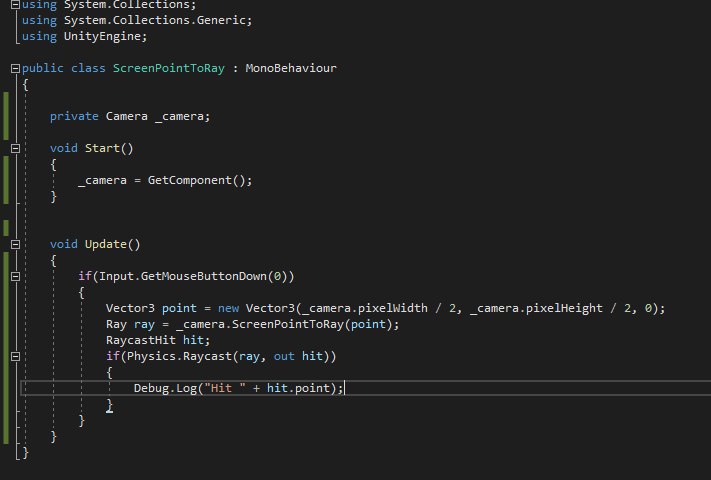The height and width of the screenshot is (480, 711).
Task: Click 'System.Collections.Generic' namespace text
Action: [154, 20]
